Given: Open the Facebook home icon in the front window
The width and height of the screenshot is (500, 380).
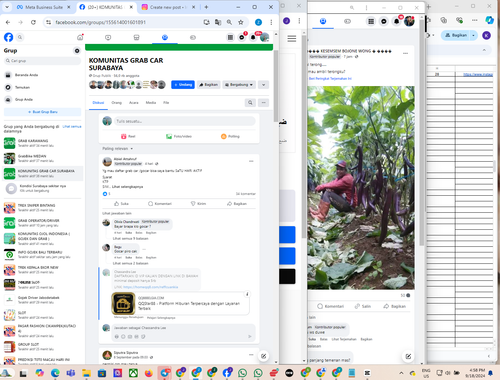Looking at the screenshot, I should (80, 37).
